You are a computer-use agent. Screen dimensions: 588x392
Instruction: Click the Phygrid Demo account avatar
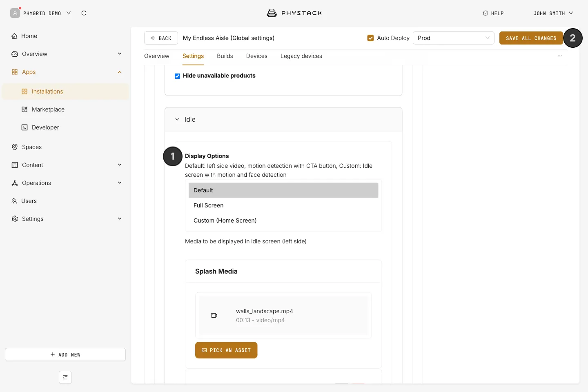click(x=15, y=13)
